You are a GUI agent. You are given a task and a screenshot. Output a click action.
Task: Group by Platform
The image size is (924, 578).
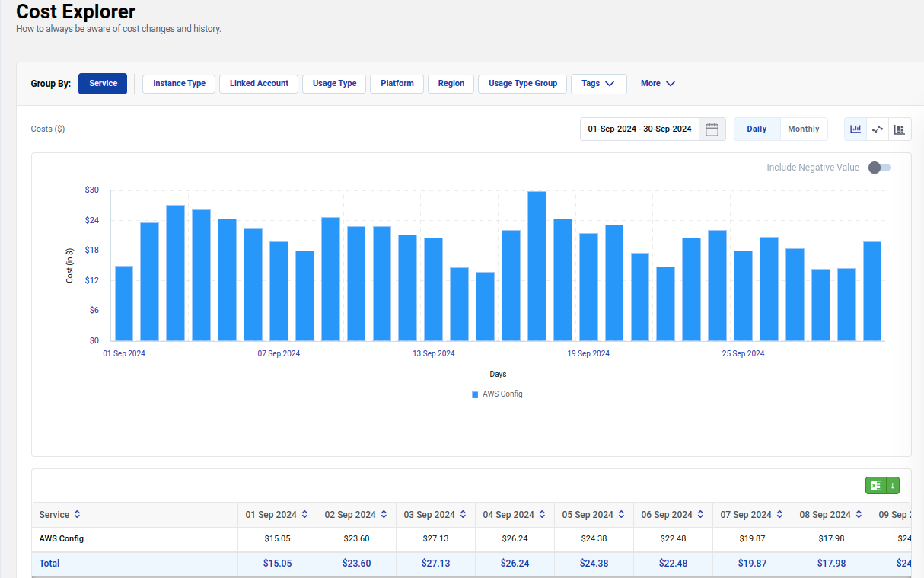[x=397, y=84]
